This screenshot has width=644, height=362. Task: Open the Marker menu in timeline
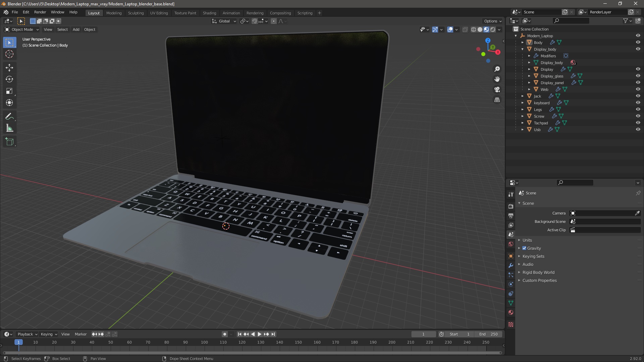(x=80, y=334)
